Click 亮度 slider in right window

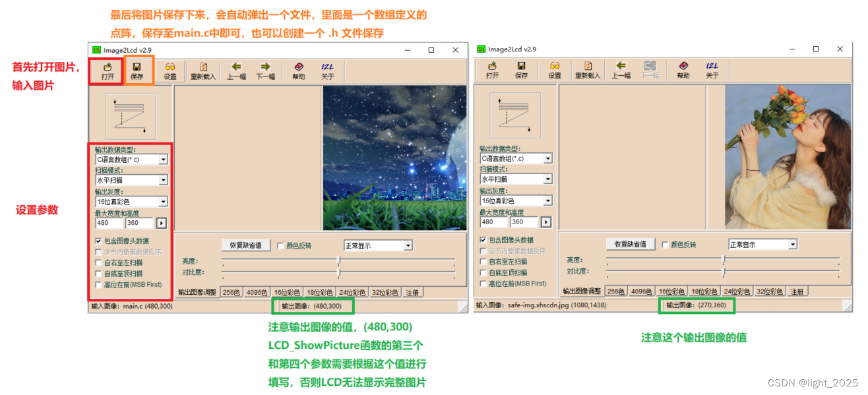point(724,260)
